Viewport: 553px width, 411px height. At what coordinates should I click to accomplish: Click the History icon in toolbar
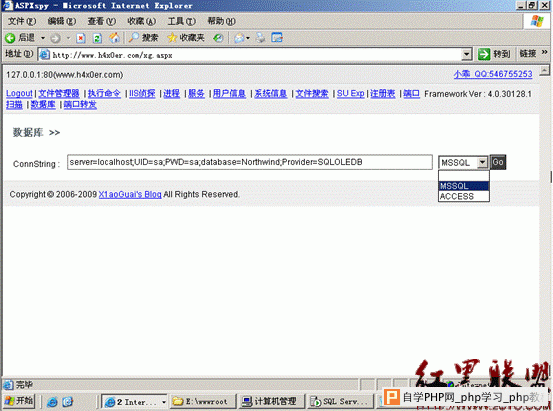point(218,38)
